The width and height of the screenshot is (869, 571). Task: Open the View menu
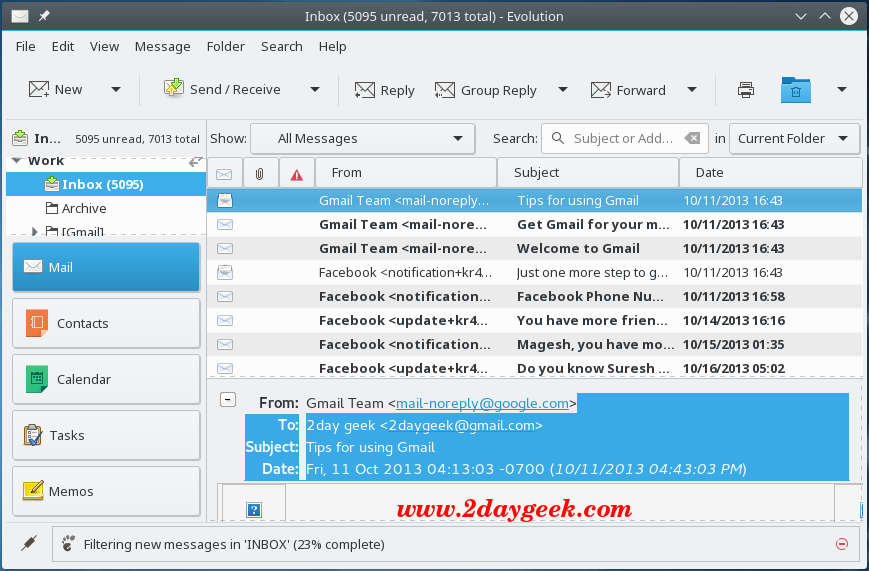104,47
